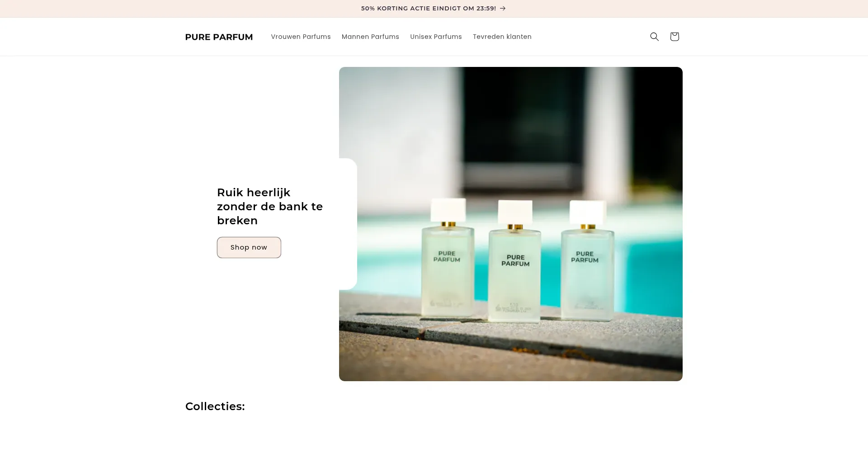
Task: Click the arrow in the announcement bar
Action: click(x=503, y=8)
